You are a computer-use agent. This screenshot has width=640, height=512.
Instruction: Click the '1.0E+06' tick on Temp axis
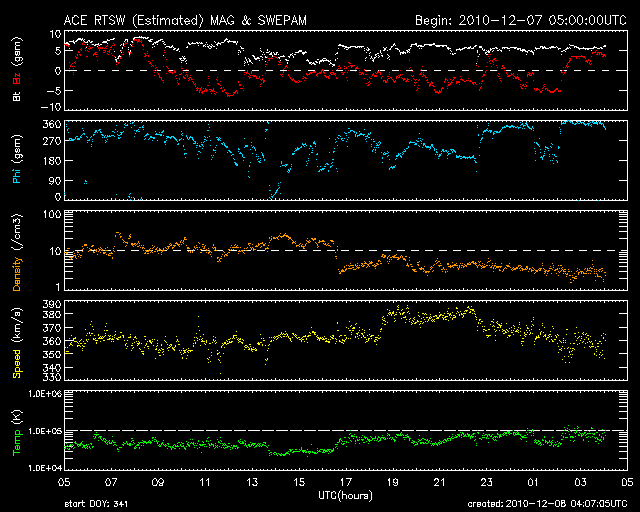tap(45, 394)
